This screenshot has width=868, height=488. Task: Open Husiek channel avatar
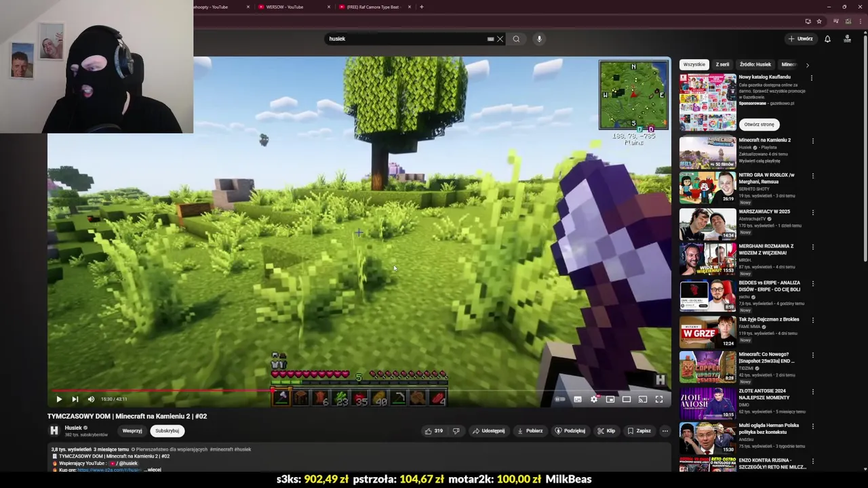[54, 430]
